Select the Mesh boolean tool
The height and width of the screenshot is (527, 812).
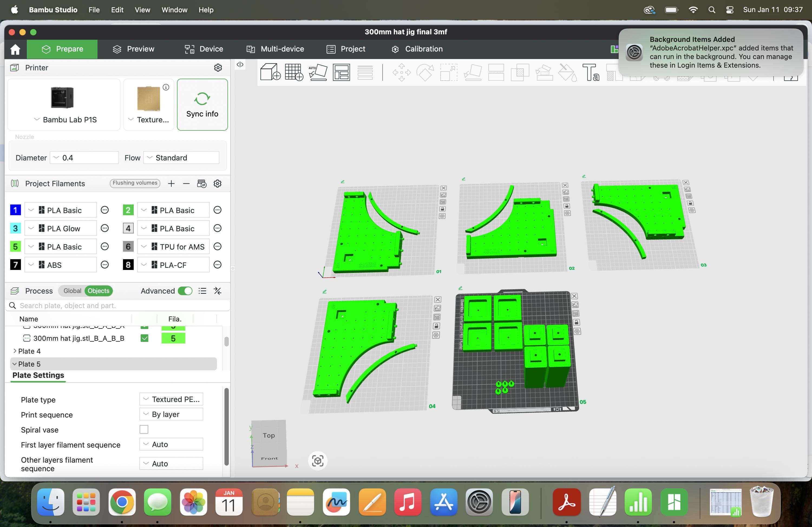coord(520,72)
